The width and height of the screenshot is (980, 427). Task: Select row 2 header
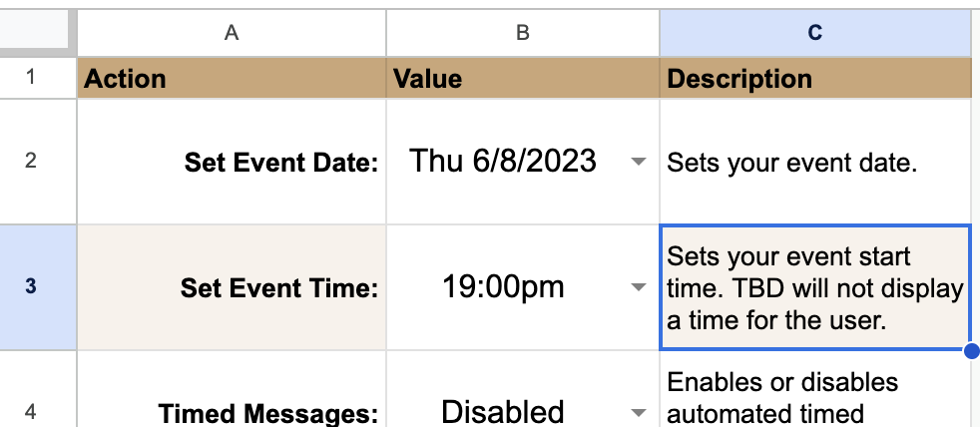(x=30, y=161)
